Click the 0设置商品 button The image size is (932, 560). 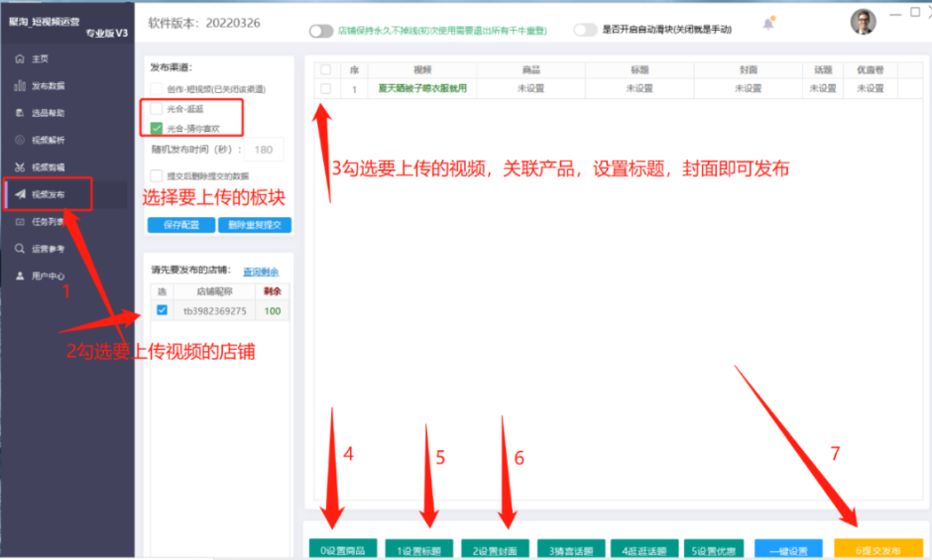point(343,550)
